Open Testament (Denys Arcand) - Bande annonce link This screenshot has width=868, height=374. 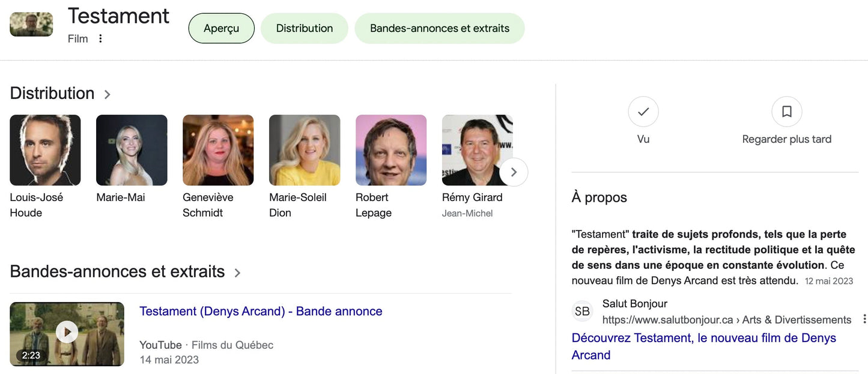[261, 311]
